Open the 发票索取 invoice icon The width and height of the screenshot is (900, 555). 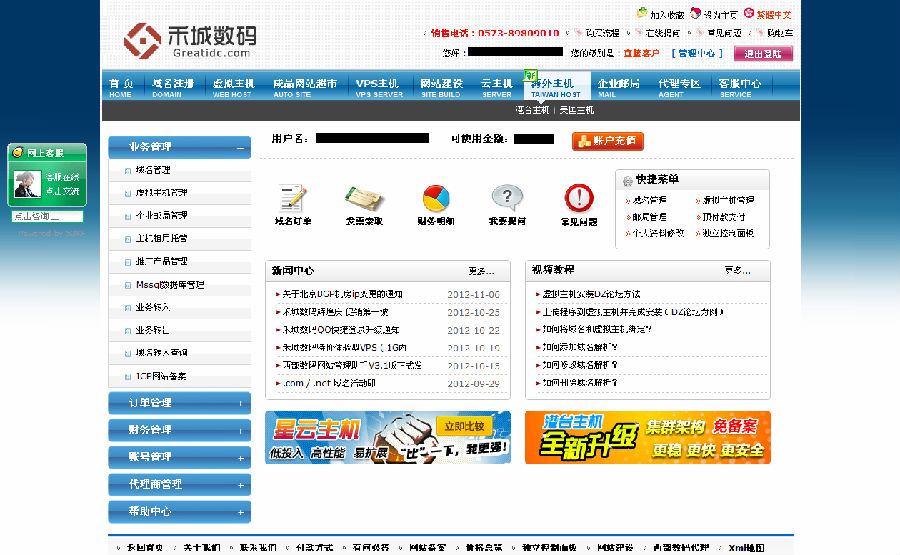coord(364,197)
